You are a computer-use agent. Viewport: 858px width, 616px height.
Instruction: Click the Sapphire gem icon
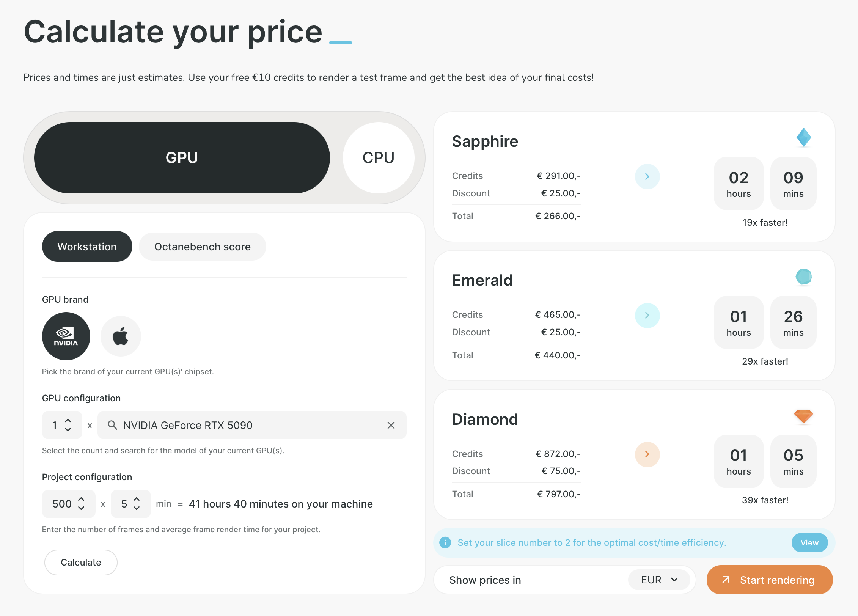point(803,137)
